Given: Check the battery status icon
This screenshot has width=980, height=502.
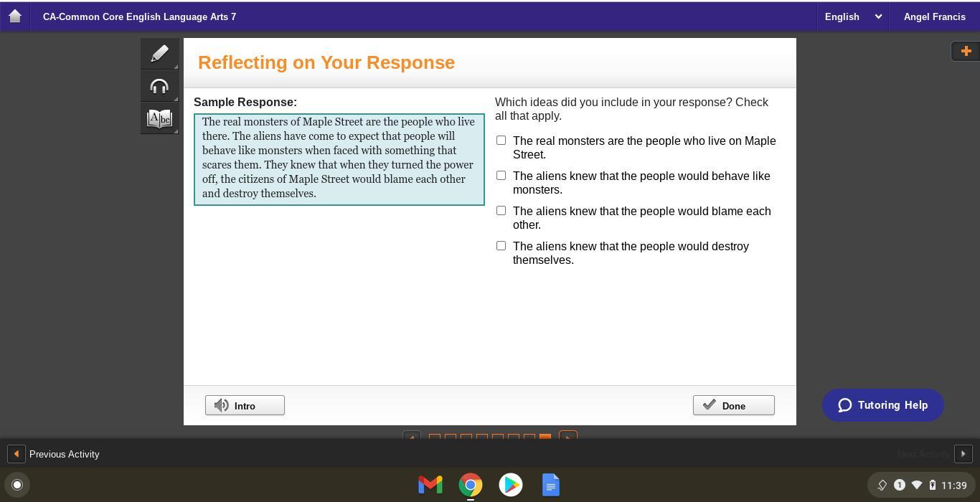Looking at the screenshot, I should [933, 486].
